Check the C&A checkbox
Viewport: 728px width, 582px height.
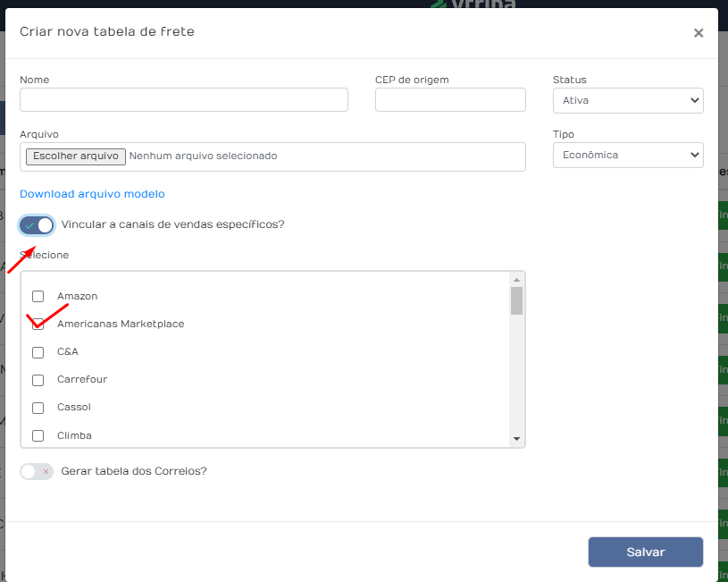point(38,352)
